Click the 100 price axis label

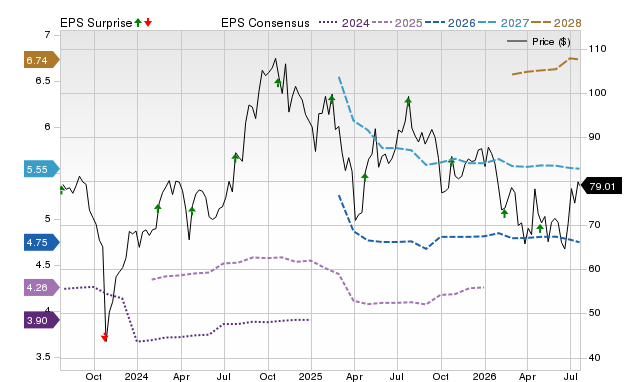pyautogui.click(x=597, y=93)
